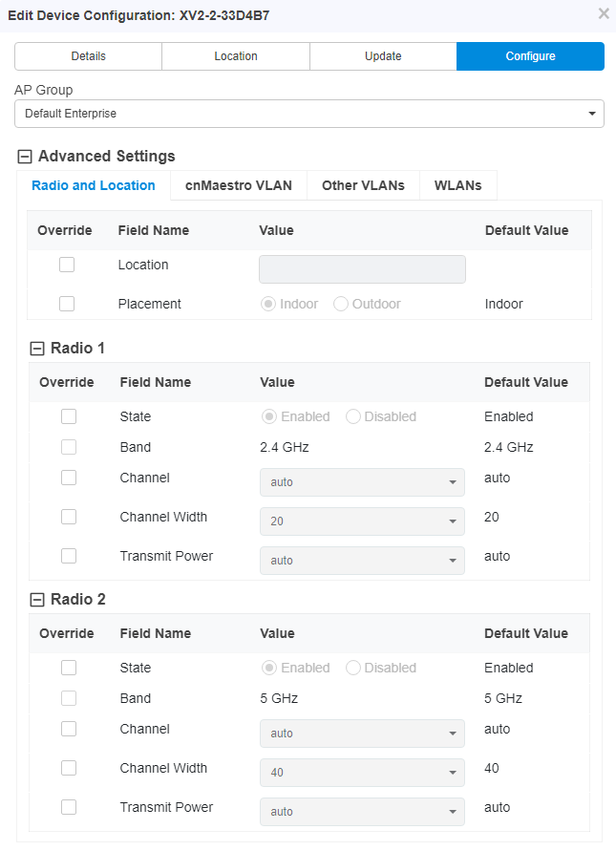Screen dimensions: 616x851
Task: Open the Location tab
Action: (x=236, y=56)
